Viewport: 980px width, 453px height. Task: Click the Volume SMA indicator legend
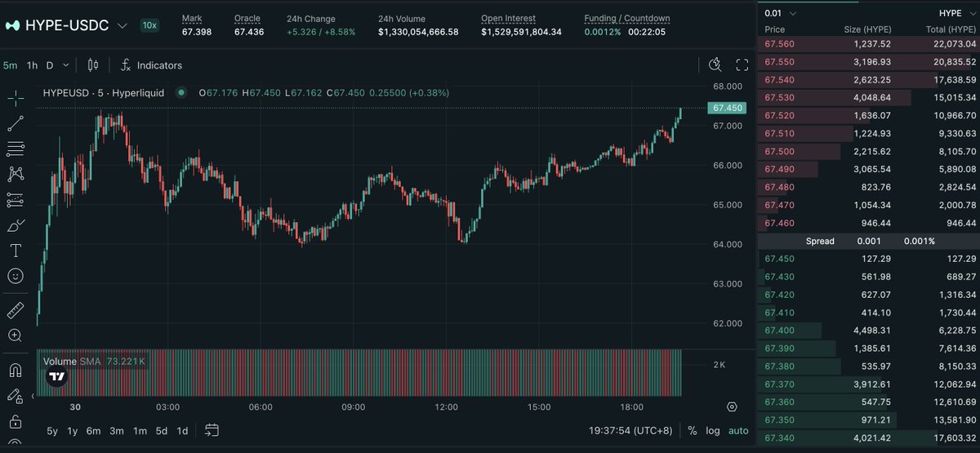click(95, 361)
